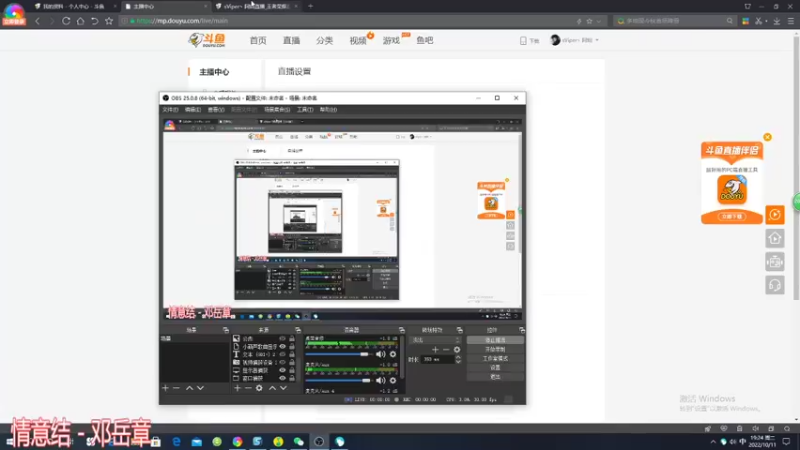This screenshot has width=800, height=450.
Task: Click 停止推流 button in OBS Controls
Action: tap(495, 340)
